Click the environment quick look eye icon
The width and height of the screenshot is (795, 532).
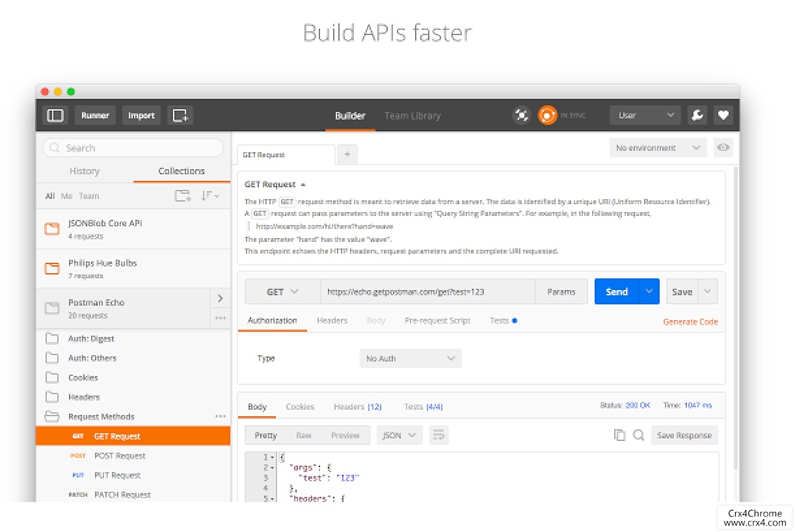click(723, 148)
